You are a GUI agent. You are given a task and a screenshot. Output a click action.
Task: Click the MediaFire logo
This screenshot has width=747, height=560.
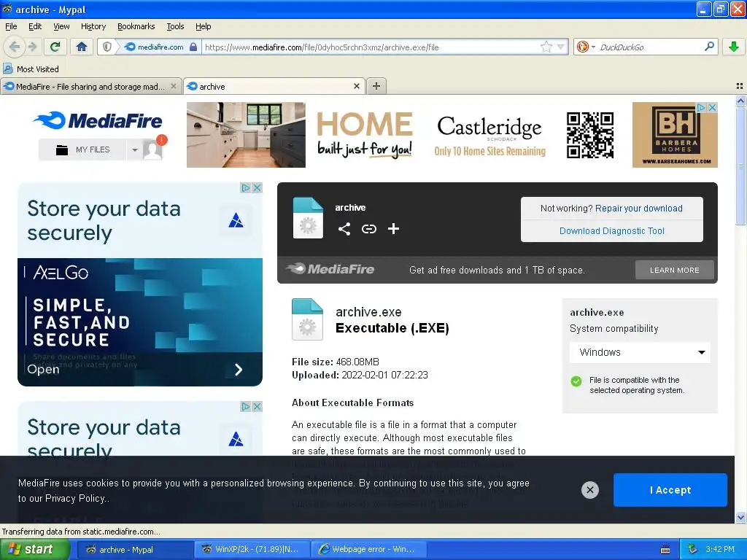pyautogui.click(x=98, y=120)
